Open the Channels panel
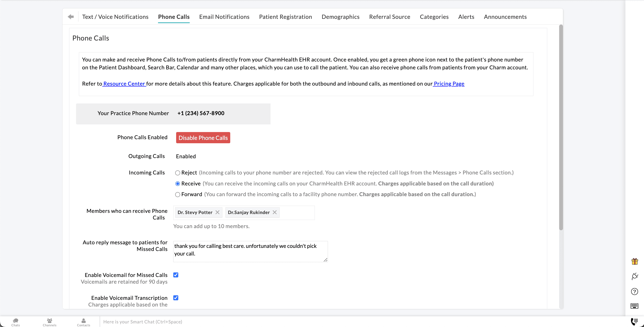 click(x=50, y=322)
